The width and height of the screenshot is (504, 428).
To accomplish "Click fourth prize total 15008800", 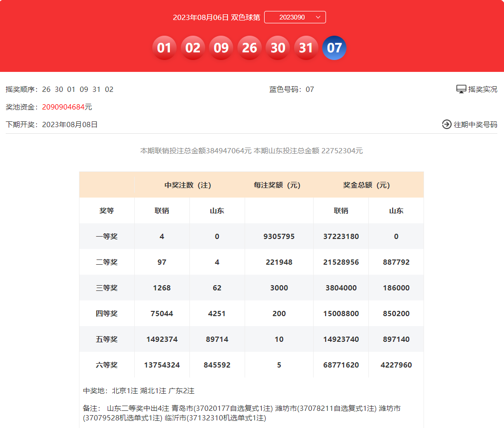I will point(341,314).
